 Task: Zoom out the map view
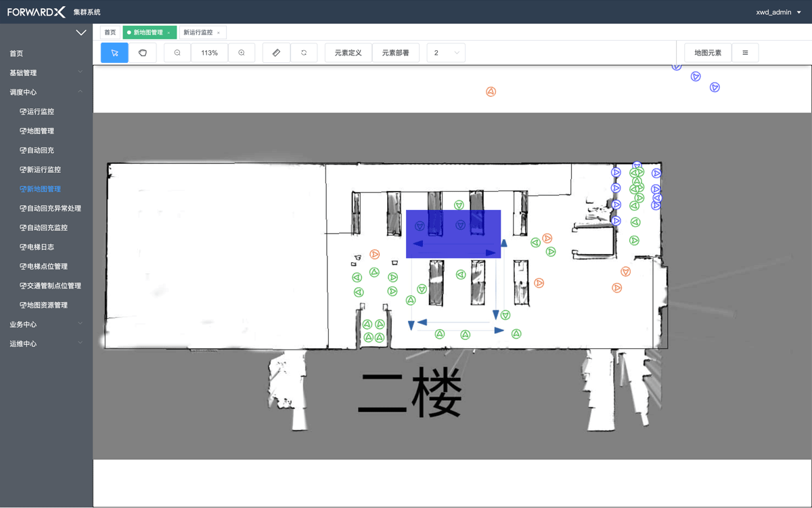click(177, 53)
